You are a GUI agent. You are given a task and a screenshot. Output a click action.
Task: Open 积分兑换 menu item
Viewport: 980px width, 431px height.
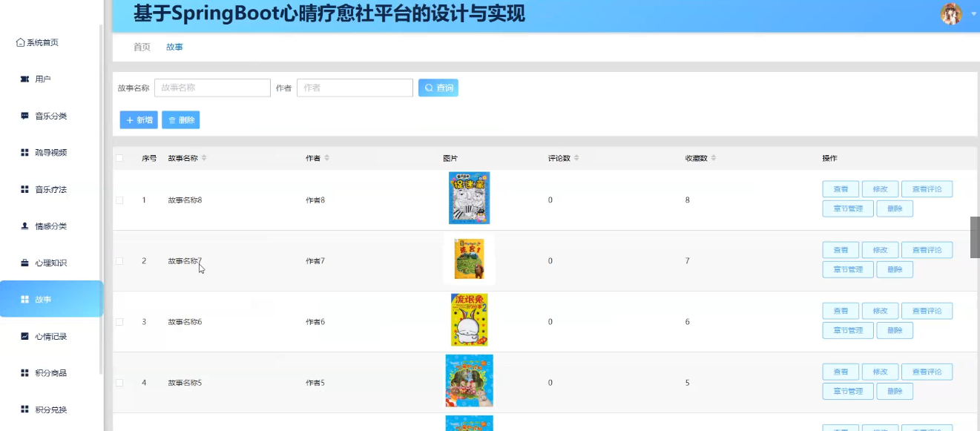(x=50, y=409)
